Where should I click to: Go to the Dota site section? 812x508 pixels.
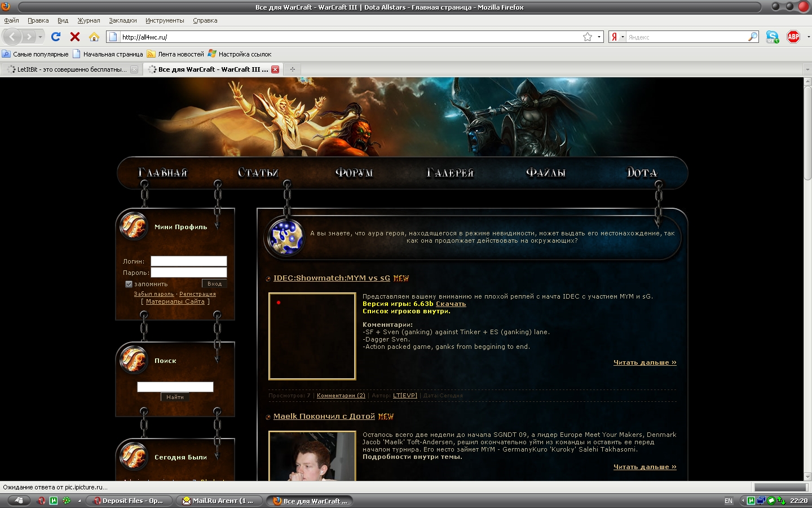pos(642,173)
